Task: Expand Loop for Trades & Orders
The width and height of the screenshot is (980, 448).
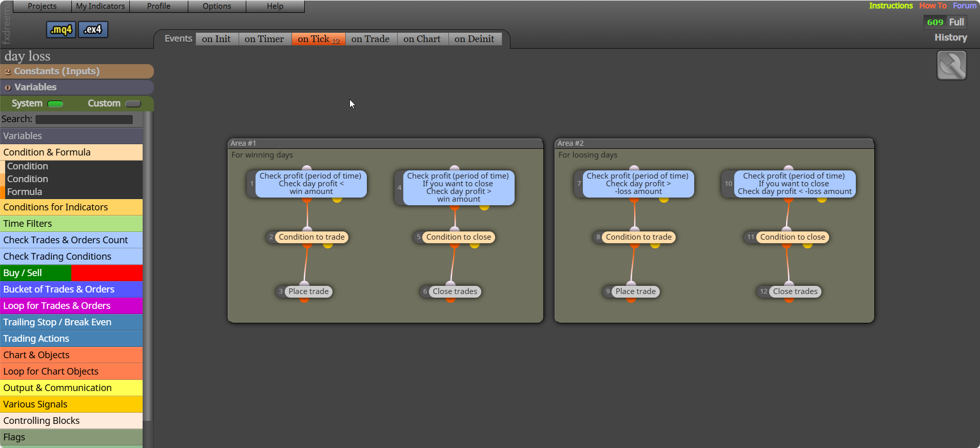Action: point(71,306)
